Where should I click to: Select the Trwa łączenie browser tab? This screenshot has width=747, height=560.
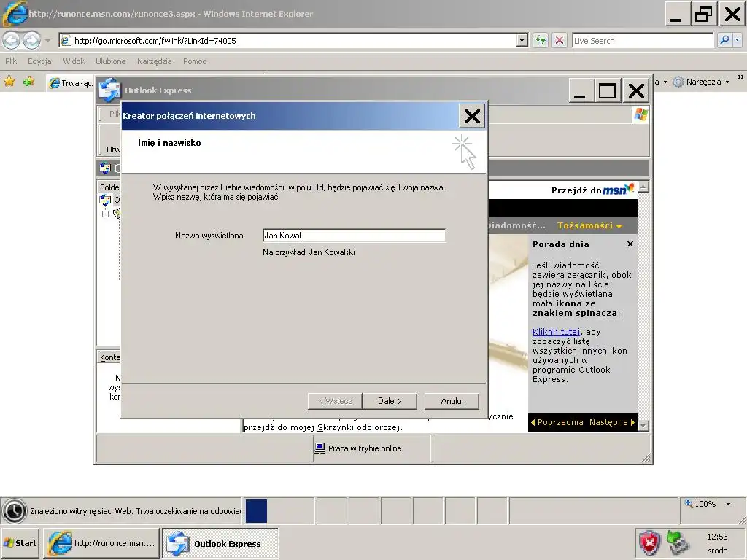tap(71, 83)
